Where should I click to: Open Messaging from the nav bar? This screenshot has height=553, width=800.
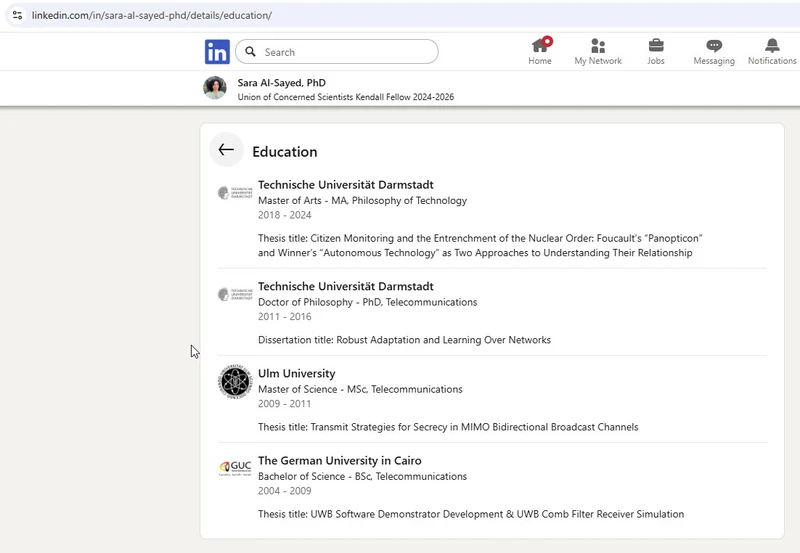[x=714, y=51]
